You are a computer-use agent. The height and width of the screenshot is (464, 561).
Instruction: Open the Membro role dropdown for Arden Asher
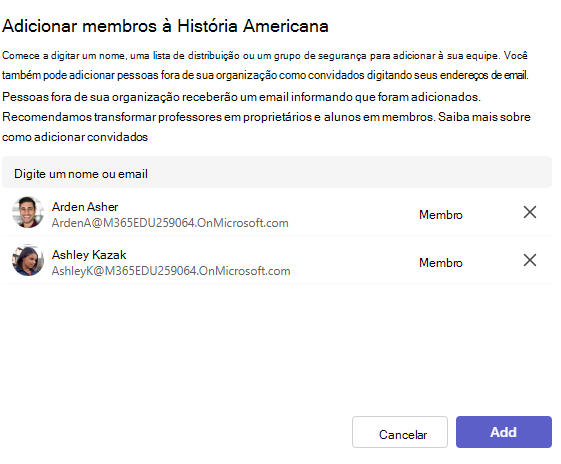[441, 215]
